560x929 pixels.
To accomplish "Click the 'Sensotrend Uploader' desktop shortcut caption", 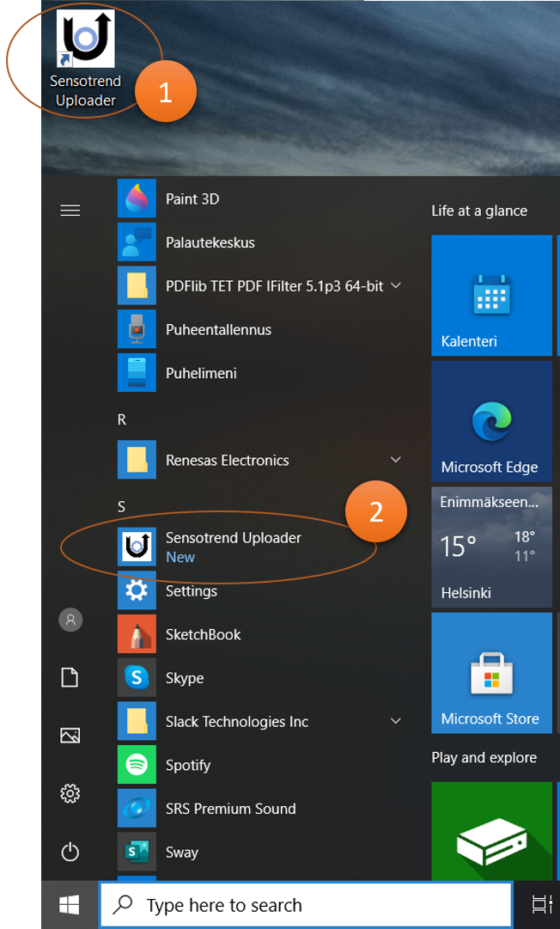I will 86,90.
